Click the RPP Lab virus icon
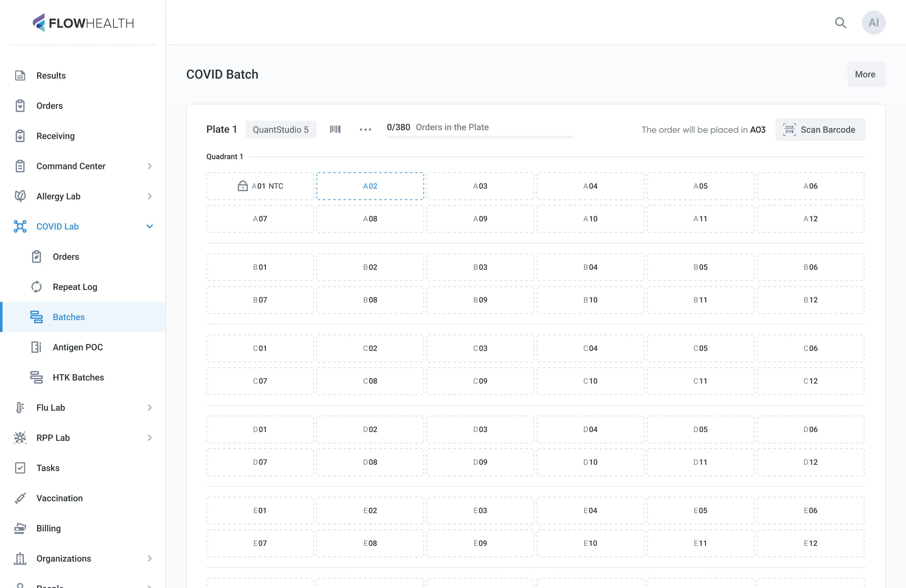 click(20, 438)
